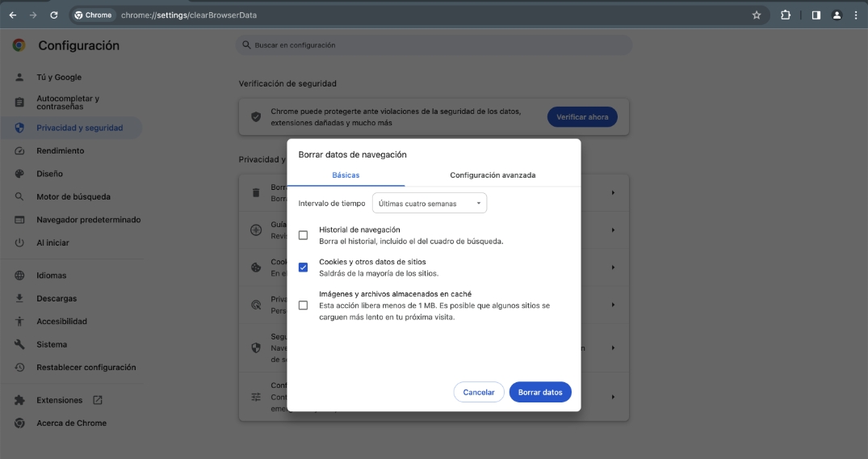Click the Acerca de Chrome icon
The height and width of the screenshot is (459, 868).
(19, 423)
